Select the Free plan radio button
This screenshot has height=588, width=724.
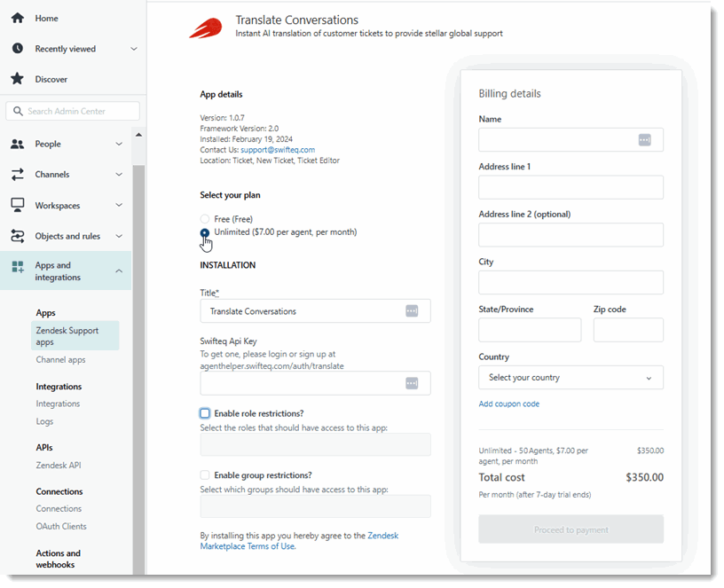(x=205, y=219)
